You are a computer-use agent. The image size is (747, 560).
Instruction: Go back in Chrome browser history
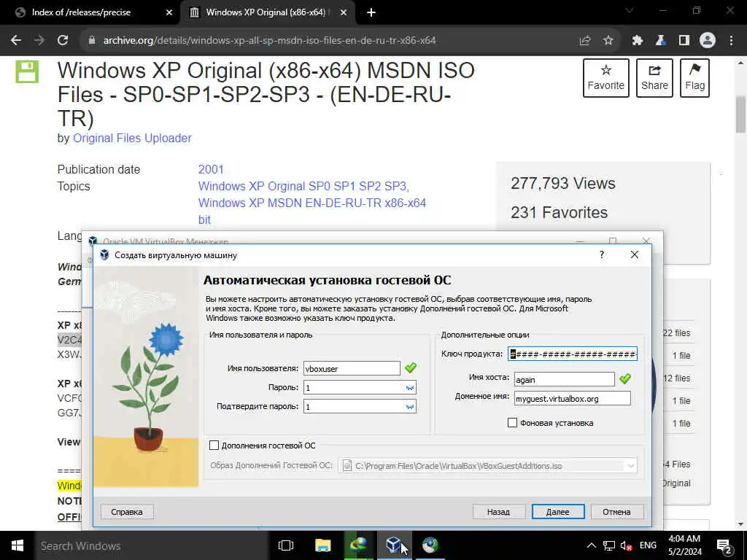(x=16, y=41)
